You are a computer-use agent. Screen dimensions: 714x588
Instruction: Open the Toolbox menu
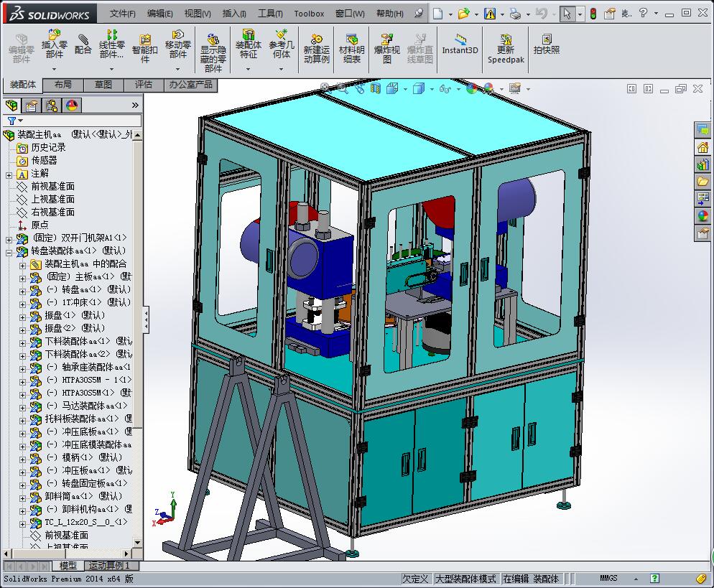309,14
